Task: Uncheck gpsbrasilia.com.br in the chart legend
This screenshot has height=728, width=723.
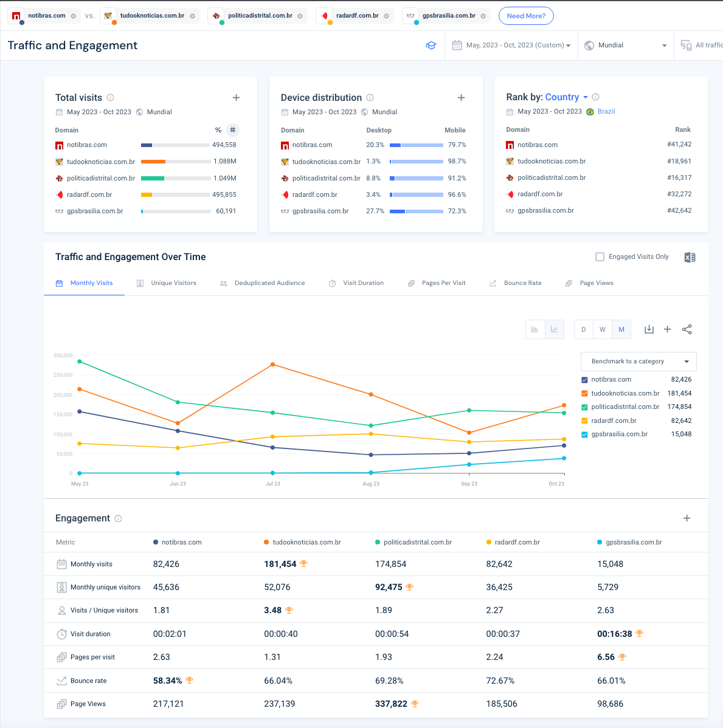Action: [584, 434]
